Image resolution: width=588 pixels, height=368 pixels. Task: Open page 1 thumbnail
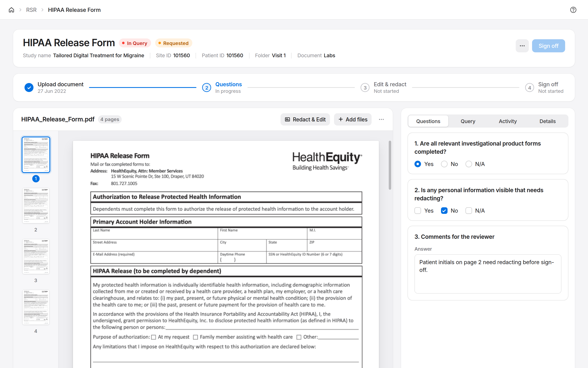36,155
